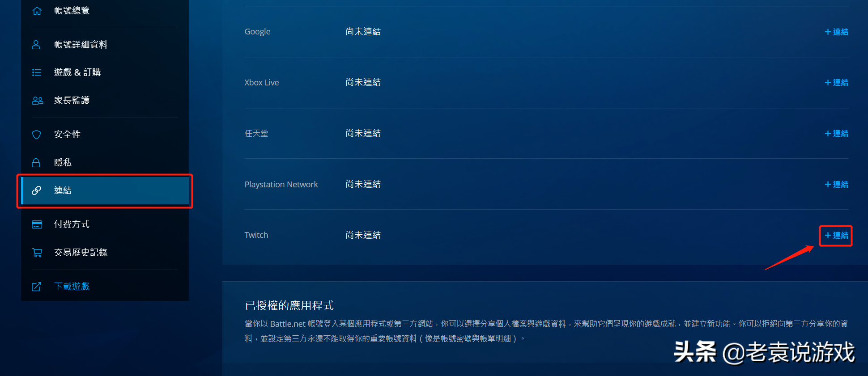Select the 連結 sidebar item
Screen dimensions: 868x376
click(105, 190)
